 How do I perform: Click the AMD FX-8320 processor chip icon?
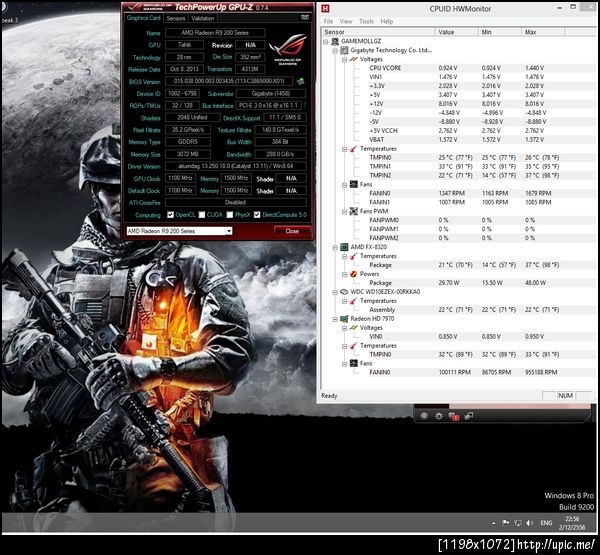pyautogui.click(x=344, y=247)
